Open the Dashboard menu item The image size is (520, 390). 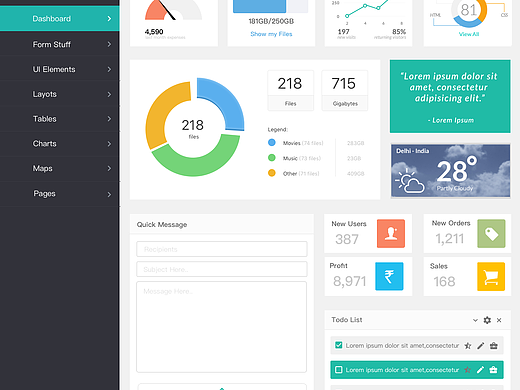[x=60, y=19]
